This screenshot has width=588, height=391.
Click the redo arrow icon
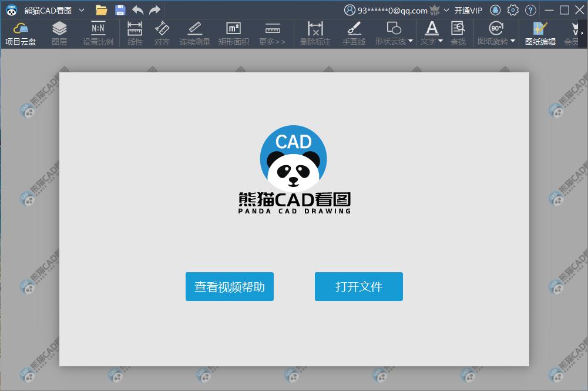[x=154, y=10]
